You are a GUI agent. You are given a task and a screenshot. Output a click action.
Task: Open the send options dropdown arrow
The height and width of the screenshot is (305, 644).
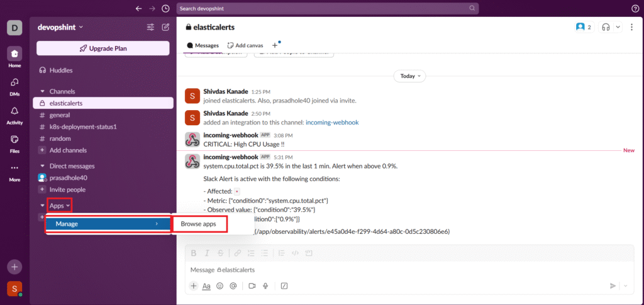click(x=626, y=286)
